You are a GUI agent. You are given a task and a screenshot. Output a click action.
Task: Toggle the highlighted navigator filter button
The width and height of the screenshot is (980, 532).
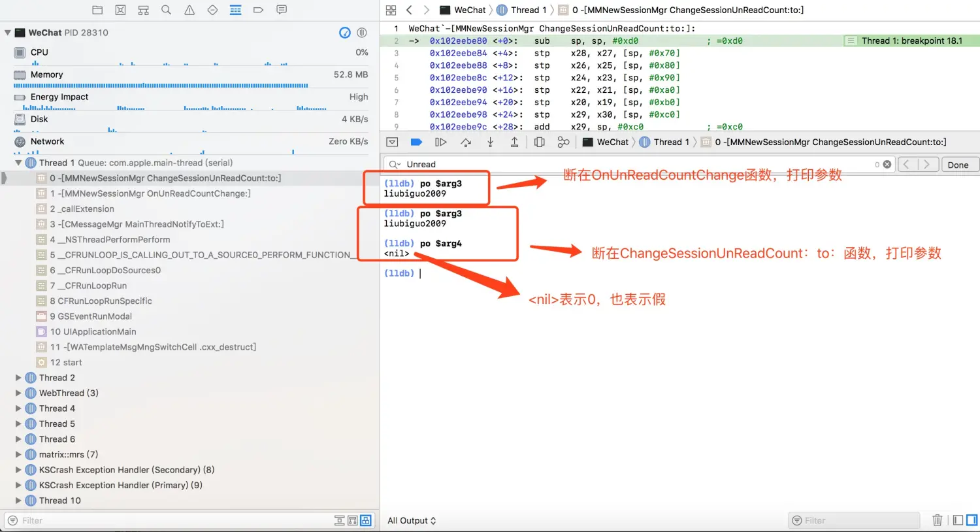pos(366,521)
